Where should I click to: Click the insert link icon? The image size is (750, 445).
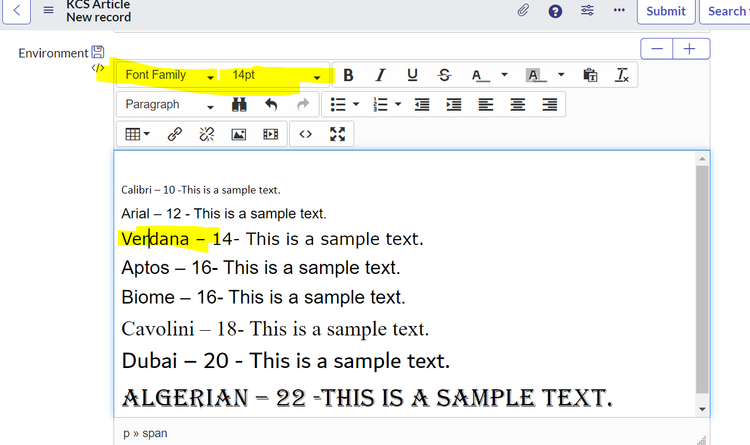[x=175, y=134]
